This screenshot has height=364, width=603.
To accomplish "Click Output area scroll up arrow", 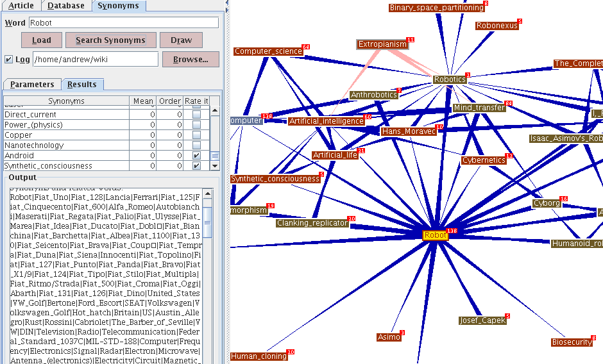I will coord(208,194).
